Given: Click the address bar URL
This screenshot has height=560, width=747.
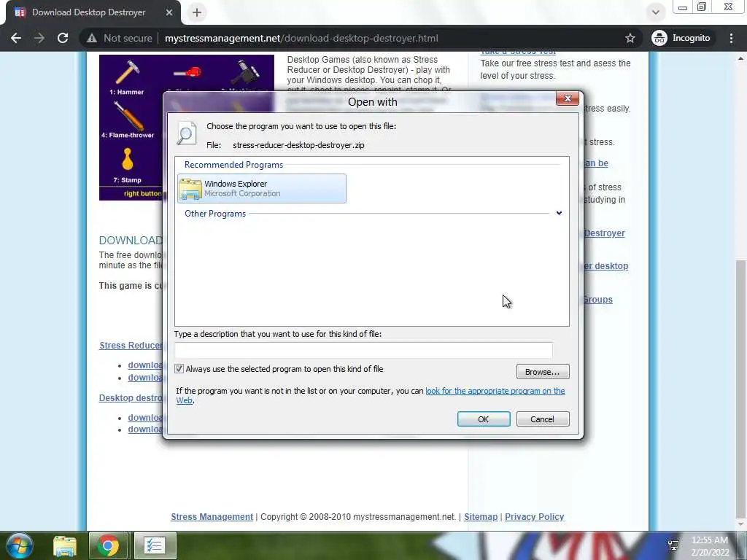Looking at the screenshot, I should tap(301, 38).
